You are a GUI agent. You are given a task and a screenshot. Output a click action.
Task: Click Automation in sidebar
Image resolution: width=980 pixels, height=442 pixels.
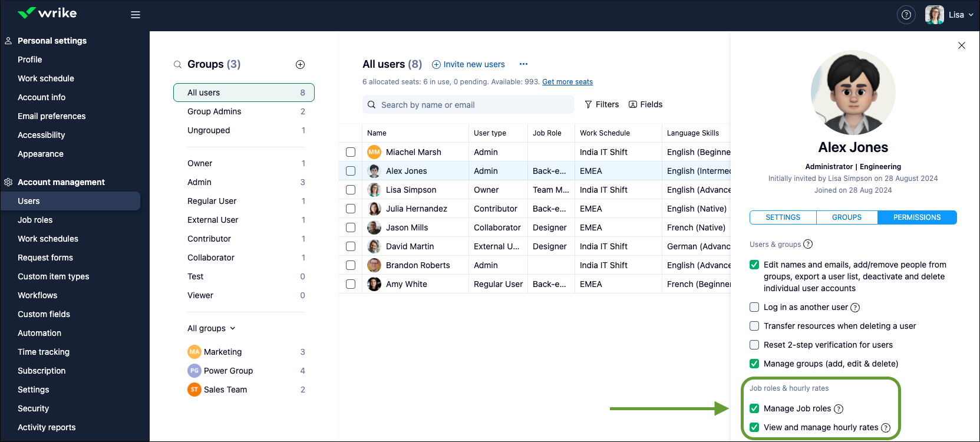pyautogui.click(x=39, y=333)
